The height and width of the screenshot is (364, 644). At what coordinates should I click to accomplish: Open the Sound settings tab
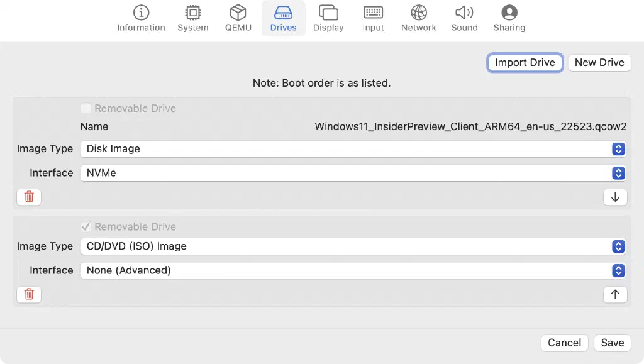coord(464,19)
